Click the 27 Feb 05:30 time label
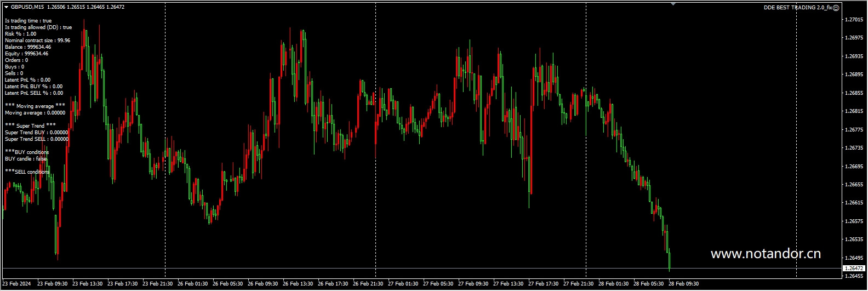This screenshot has height=291, width=868. (x=438, y=284)
